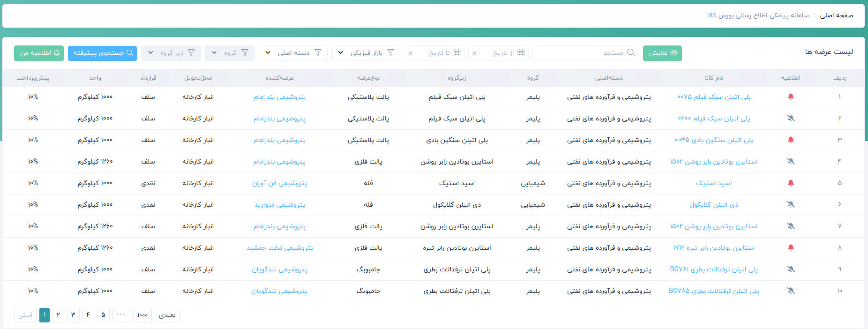The image size is (868, 329).
Task: Click filter funnel icon of گروه
Action: 245,53
